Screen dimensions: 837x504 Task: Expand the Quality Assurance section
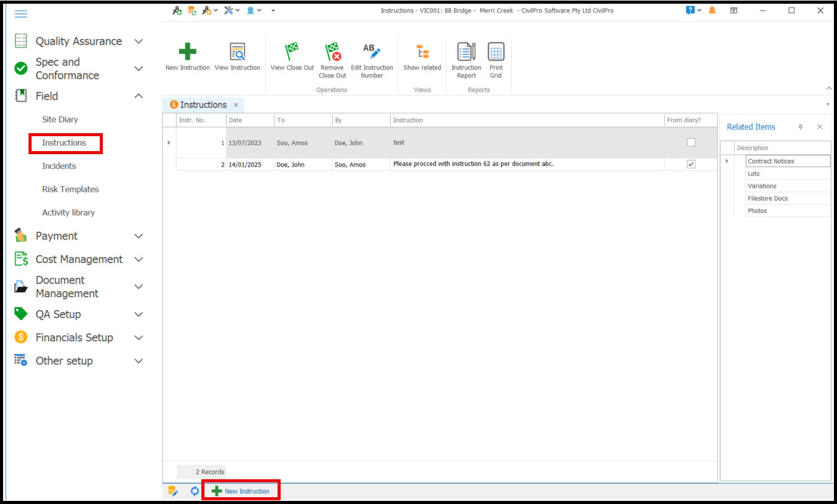click(x=139, y=41)
